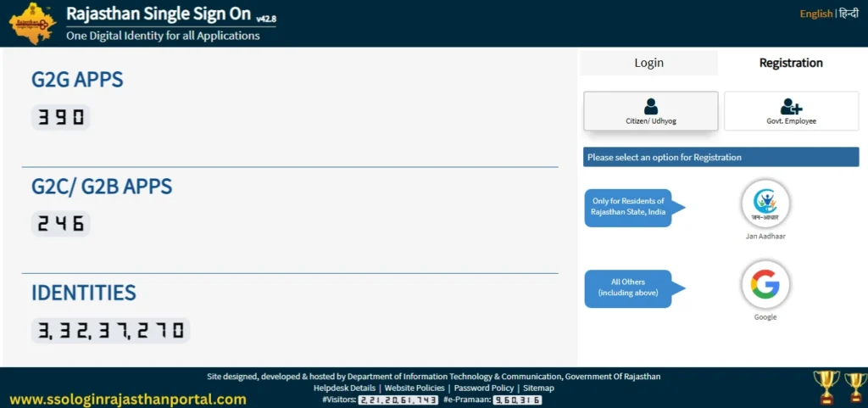The image size is (868, 408).
Task: Click the version label v42.8
Action: [266, 19]
